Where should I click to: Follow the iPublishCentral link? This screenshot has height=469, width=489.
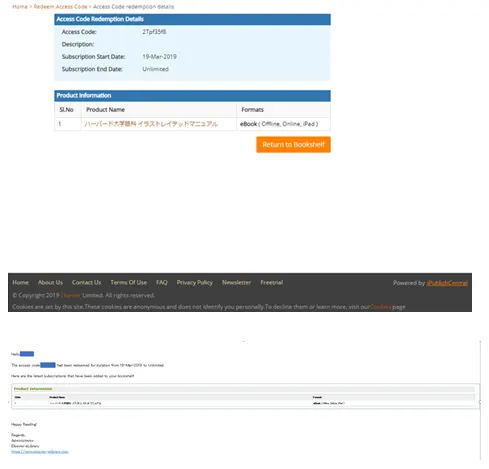tap(447, 283)
